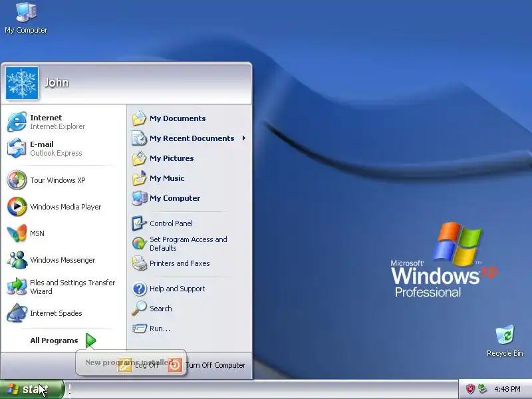Open Set Program Access and Defaults icon
The image size is (532, 399).
(x=139, y=243)
